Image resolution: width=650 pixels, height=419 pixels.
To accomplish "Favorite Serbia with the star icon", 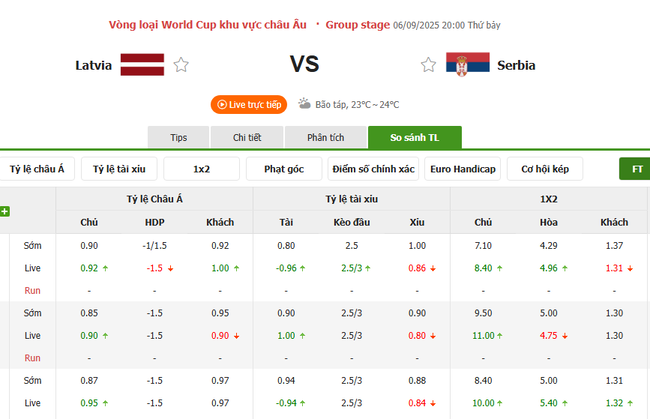I will pos(428,65).
